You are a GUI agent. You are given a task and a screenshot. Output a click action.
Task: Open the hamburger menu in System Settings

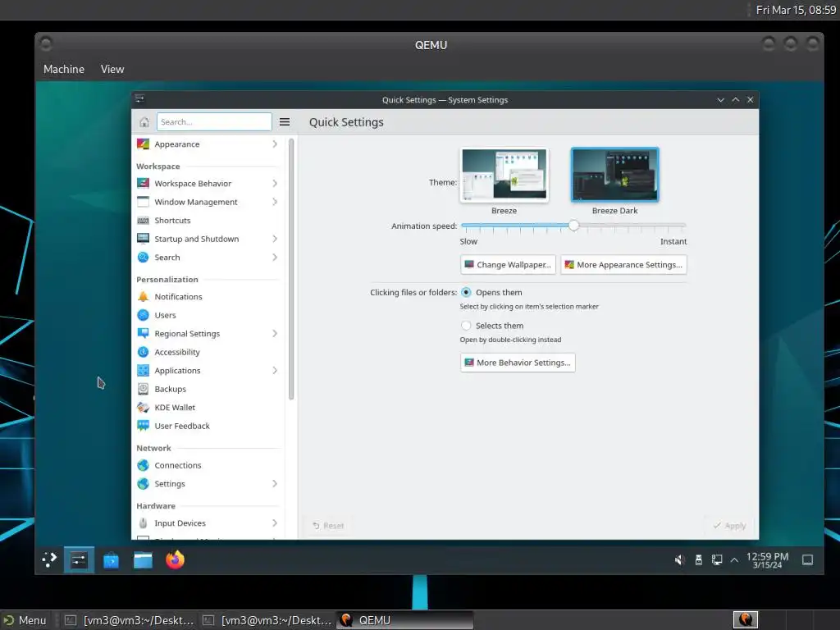285,122
